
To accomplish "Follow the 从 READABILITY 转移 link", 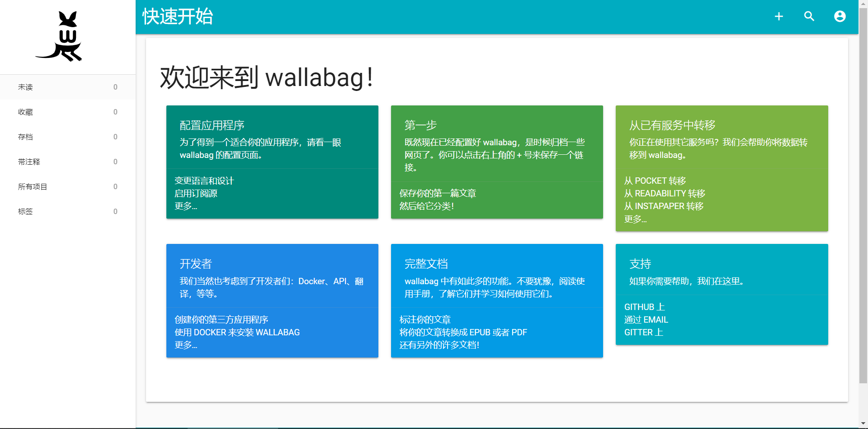I will tap(665, 193).
